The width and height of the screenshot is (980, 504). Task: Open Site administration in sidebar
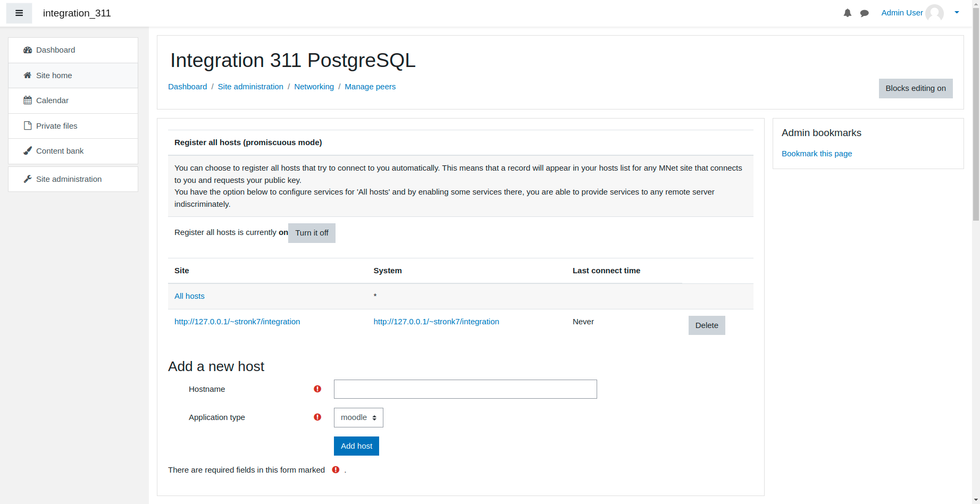click(73, 179)
